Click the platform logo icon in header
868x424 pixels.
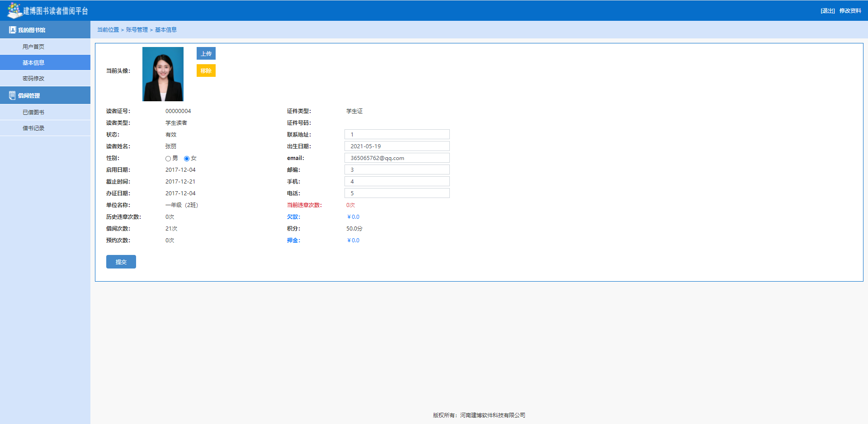[14, 10]
